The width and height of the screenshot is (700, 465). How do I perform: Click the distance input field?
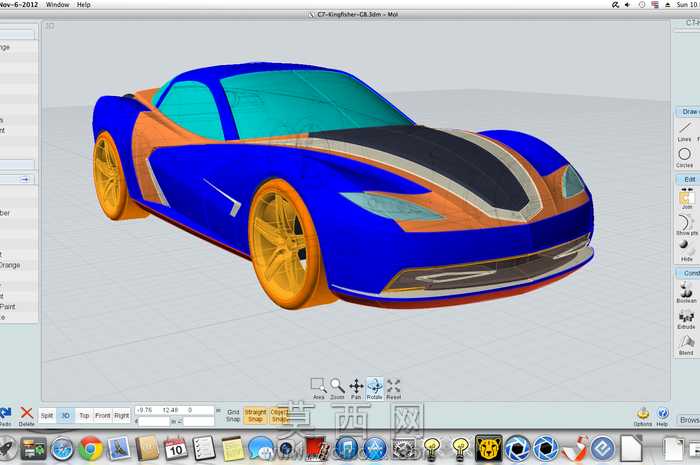point(154,421)
